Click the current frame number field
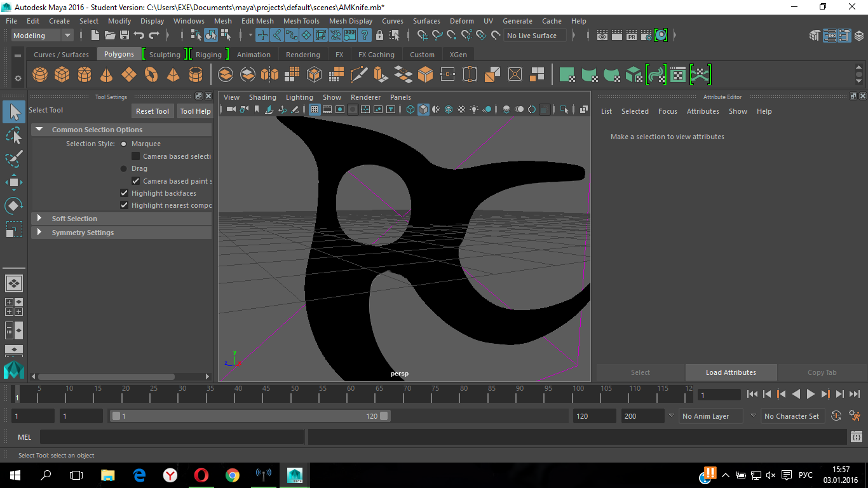Screen dimensions: 868x488 pos(719,395)
